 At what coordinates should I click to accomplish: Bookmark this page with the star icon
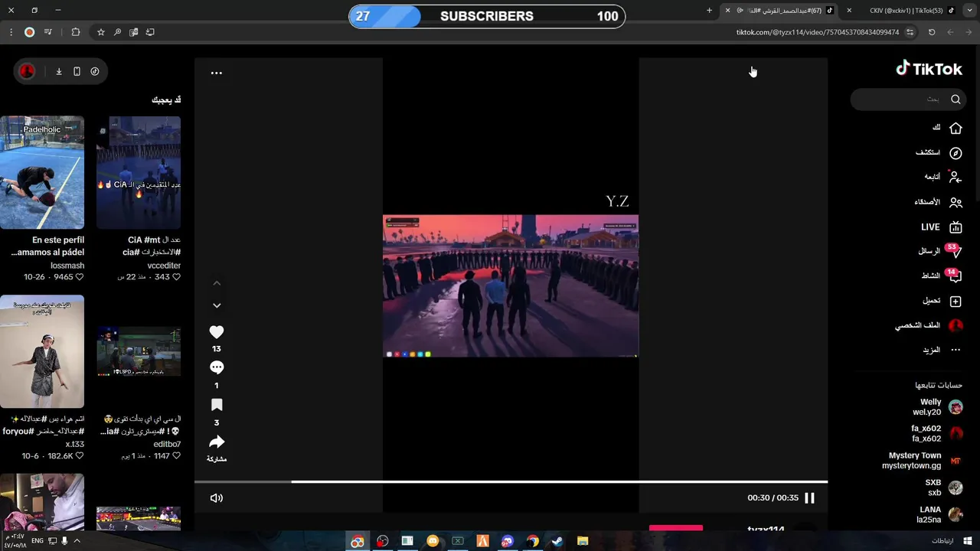click(100, 32)
